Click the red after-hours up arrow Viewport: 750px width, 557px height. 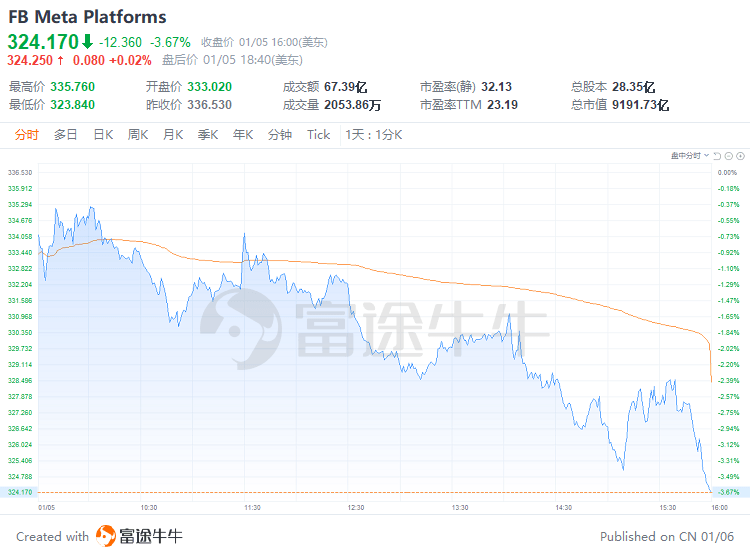point(60,59)
